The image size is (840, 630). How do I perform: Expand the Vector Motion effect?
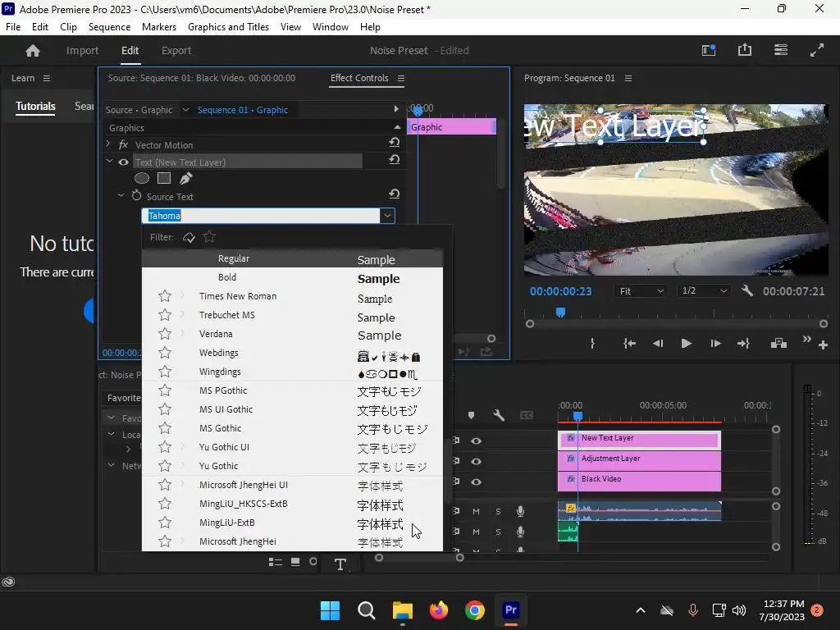point(108,144)
